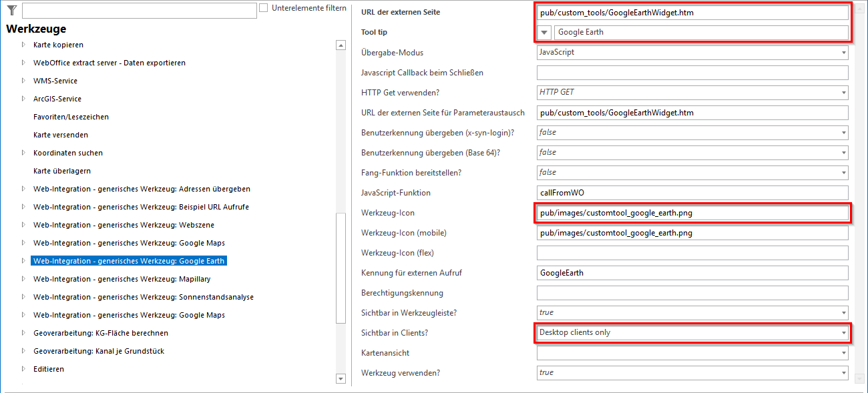Open the Sichtbar in Werkzeugleiste dropdown

pos(844,312)
